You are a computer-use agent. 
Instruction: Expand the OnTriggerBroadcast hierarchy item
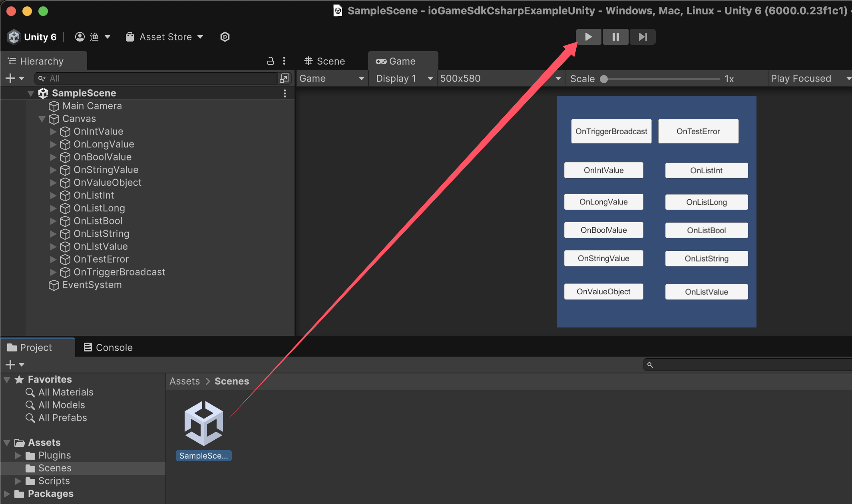click(x=53, y=272)
